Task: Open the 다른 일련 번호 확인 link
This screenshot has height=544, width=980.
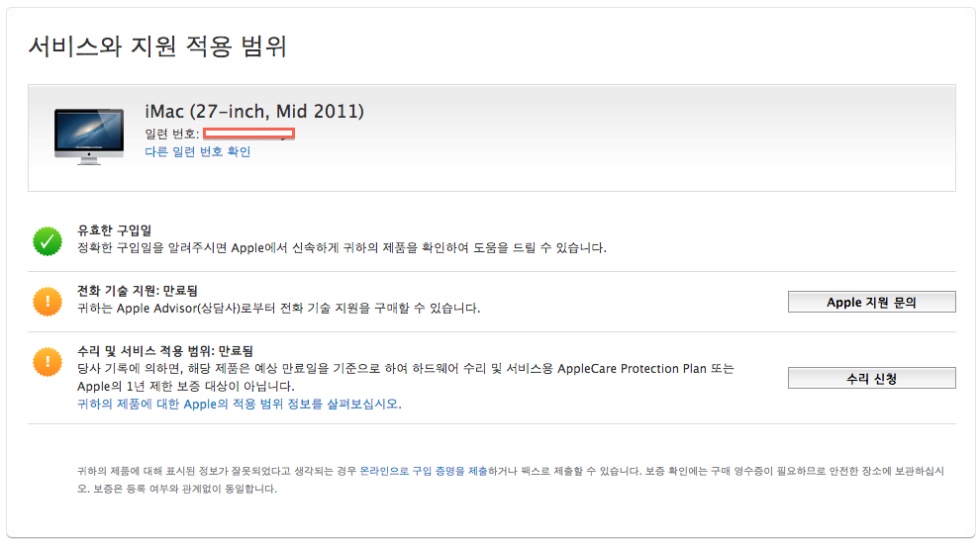Action: click(197, 152)
